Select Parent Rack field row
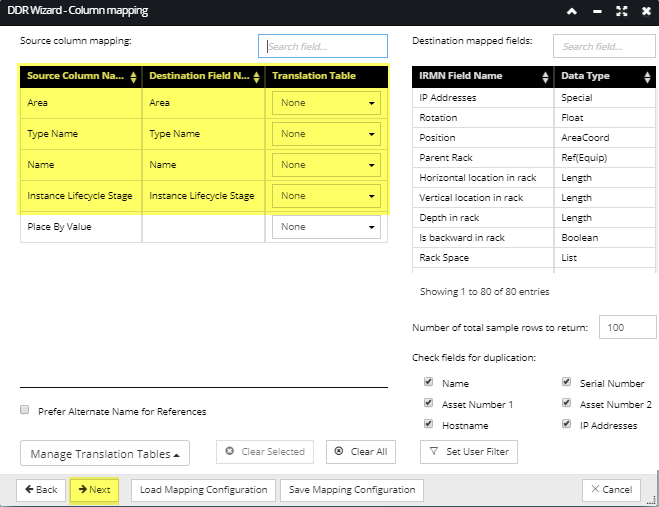 click(534, 158)
